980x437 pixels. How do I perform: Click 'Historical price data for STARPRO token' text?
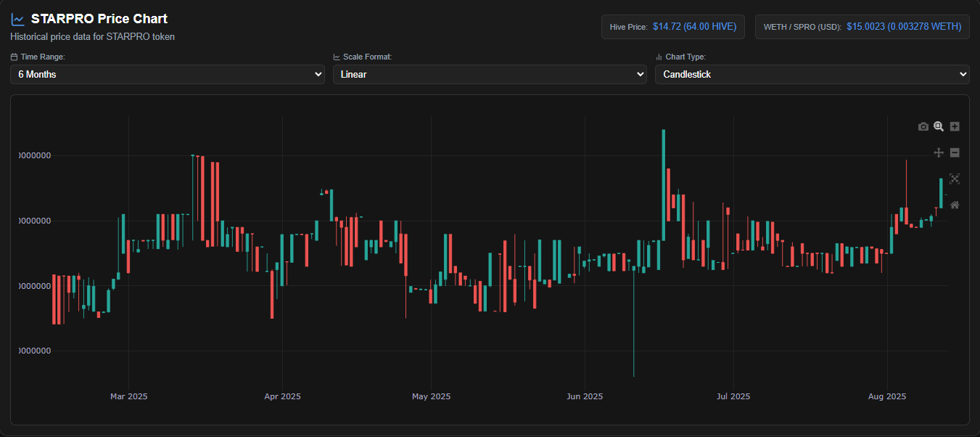click(x=93, y=36)
